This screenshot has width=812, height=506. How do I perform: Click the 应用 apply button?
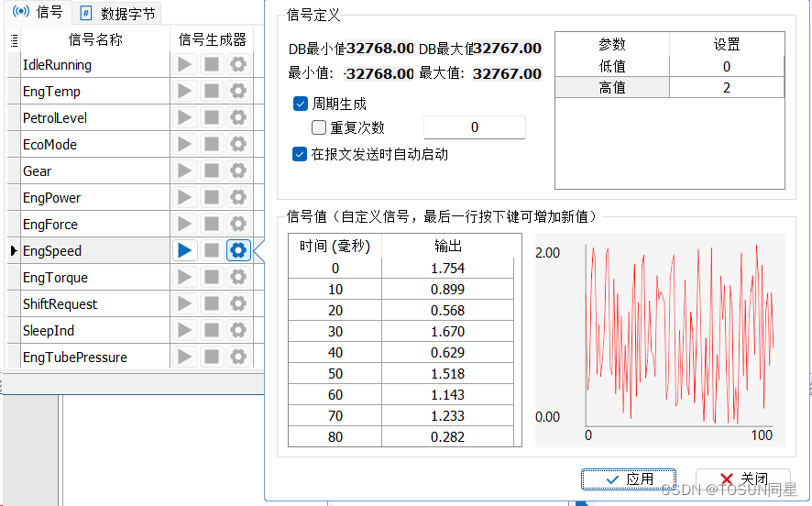point(629,479)
